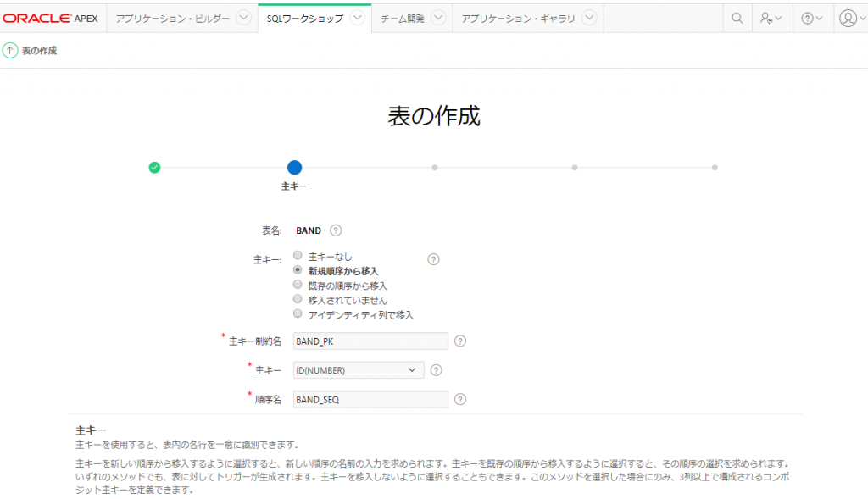This screenshot has width=868, height=499.
Task: Click the last wizard step dot
Action: tap(715, 167)
